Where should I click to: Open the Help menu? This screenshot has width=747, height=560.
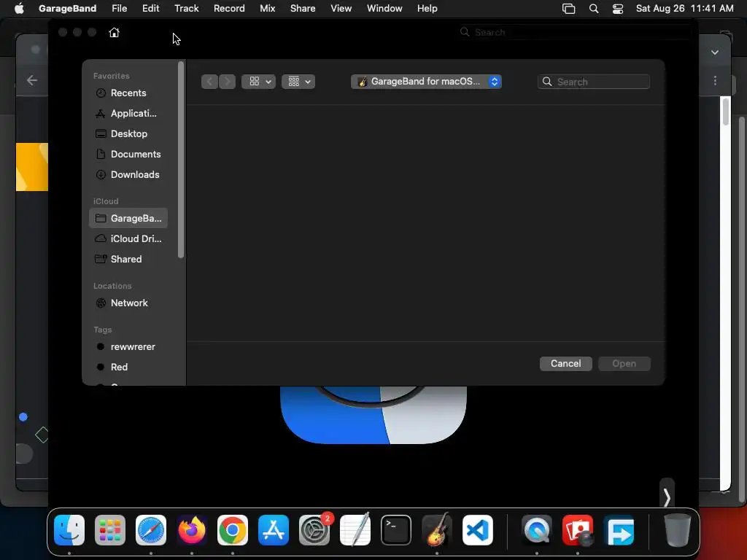tap(427, 9)
